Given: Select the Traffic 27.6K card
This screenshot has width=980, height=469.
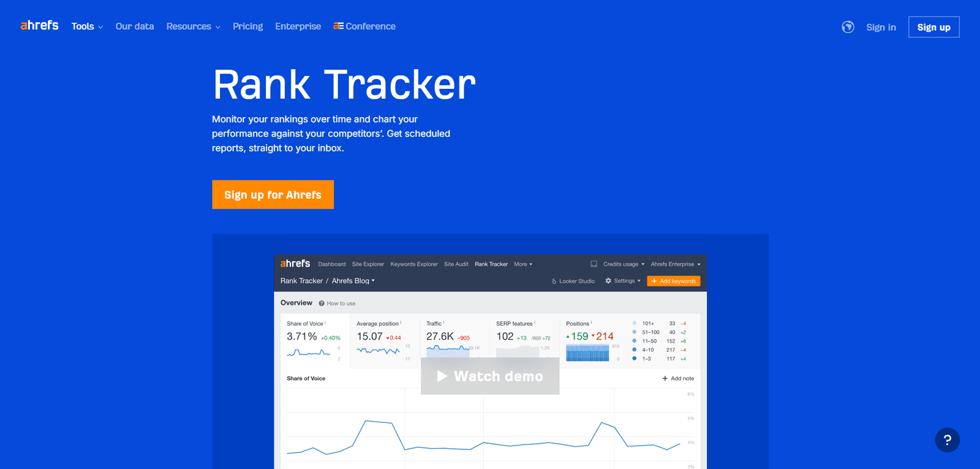Looking at the screenshot, I should pyautogui.click(x=454, y=341).
